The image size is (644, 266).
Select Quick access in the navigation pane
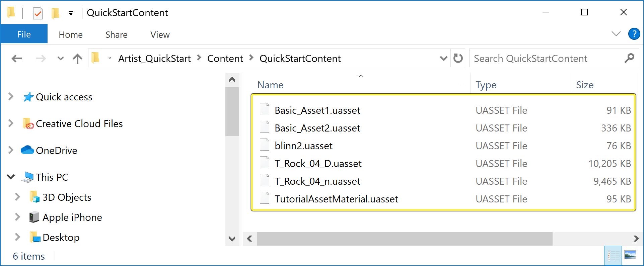point(64,97)
